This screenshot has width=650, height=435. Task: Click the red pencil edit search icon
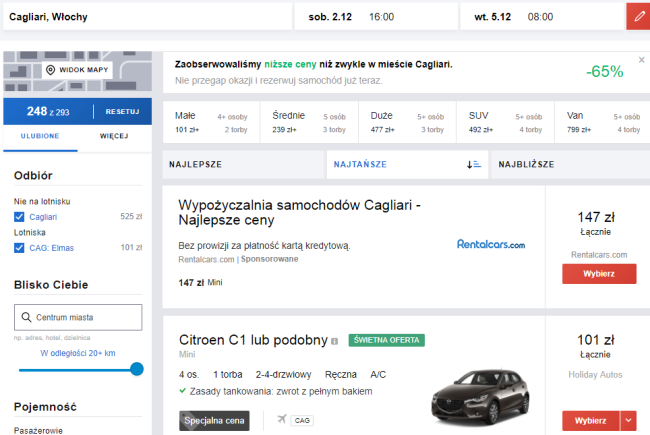click(x=637, y=17)
